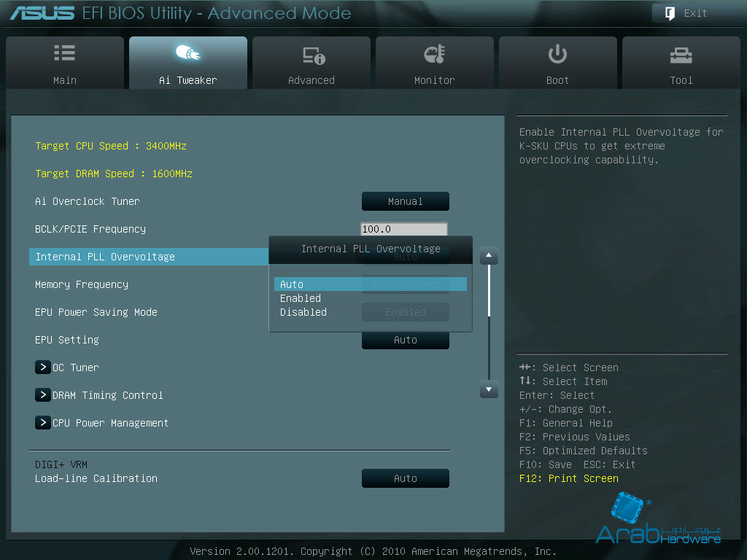
Task: Click the scrollbar down arrow
Action: 489,389
